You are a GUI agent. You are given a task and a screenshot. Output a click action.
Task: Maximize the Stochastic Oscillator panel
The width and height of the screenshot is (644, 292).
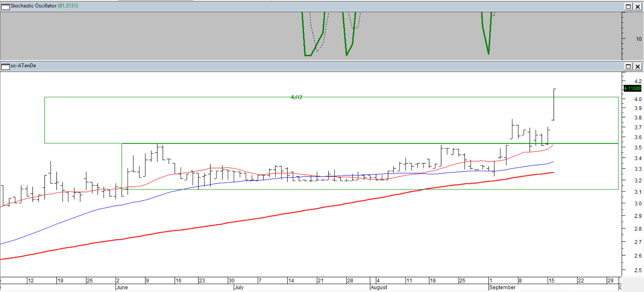point(628,6)
